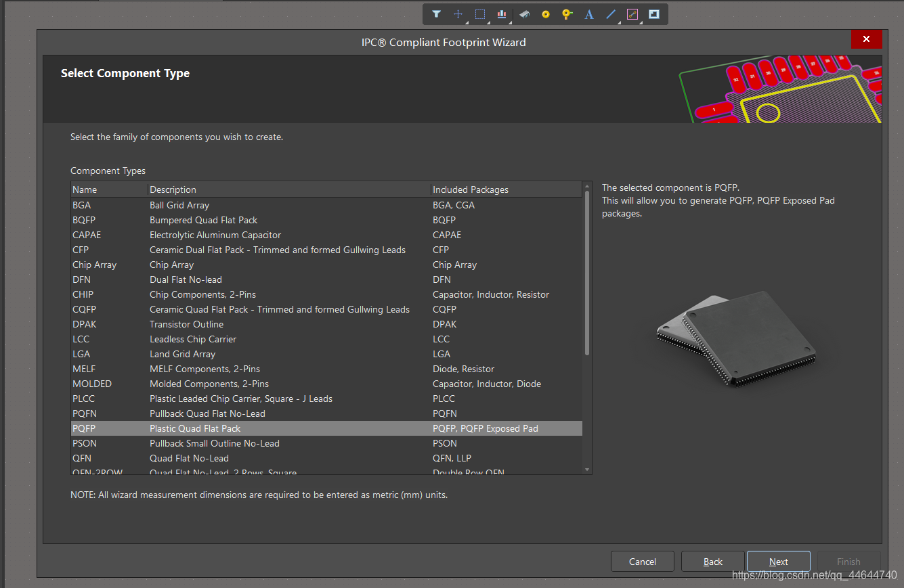Image resolution: width=904 pixels, height=588 pixels.
Task: Select the DFN Dual Flat No-lead row
Action: pos(326,279)
